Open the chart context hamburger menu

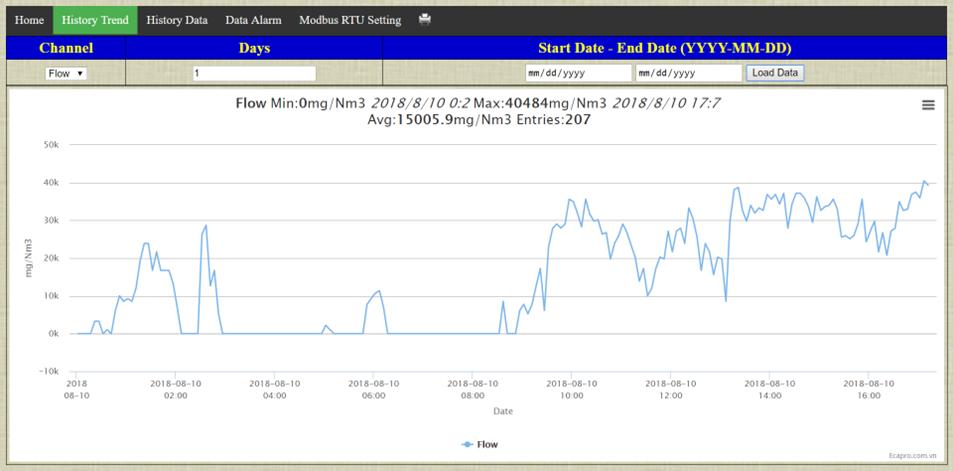[928, 105]
